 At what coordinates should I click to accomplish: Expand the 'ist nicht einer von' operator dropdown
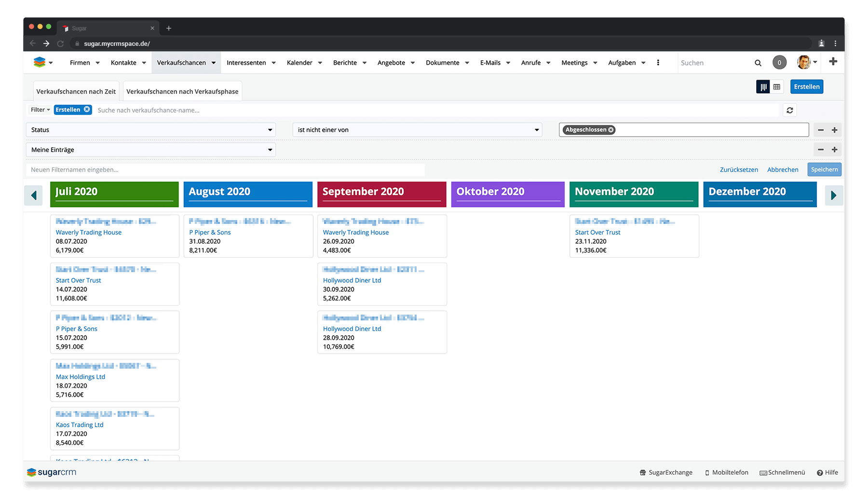tap(417, 130)
